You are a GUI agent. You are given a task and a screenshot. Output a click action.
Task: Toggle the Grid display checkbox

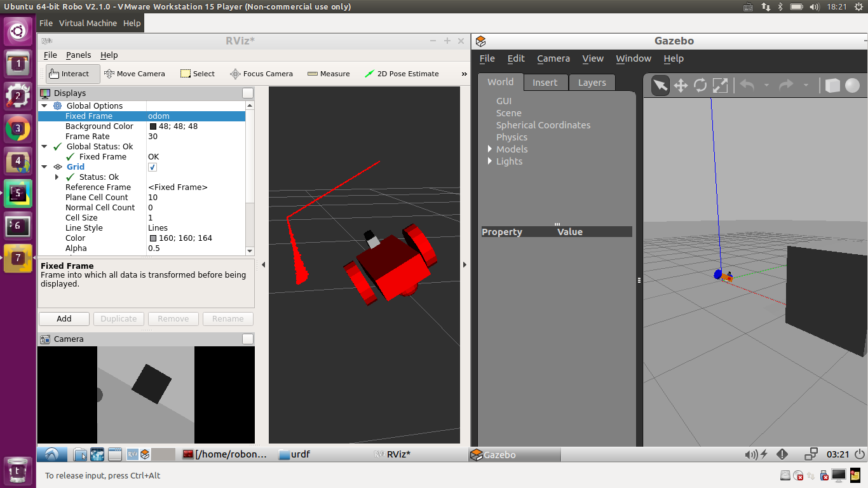coord(153,167)
